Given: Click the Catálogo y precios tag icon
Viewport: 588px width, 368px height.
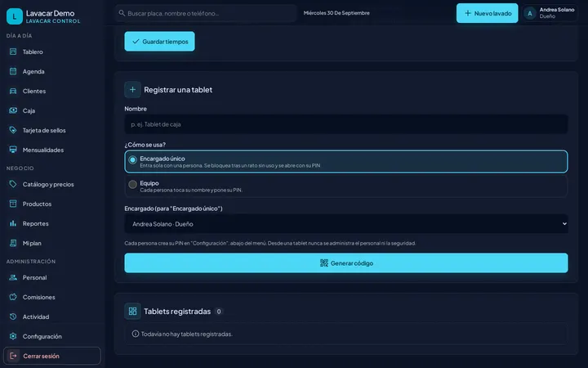Looking at the screenshot, I should coord(13,184).
